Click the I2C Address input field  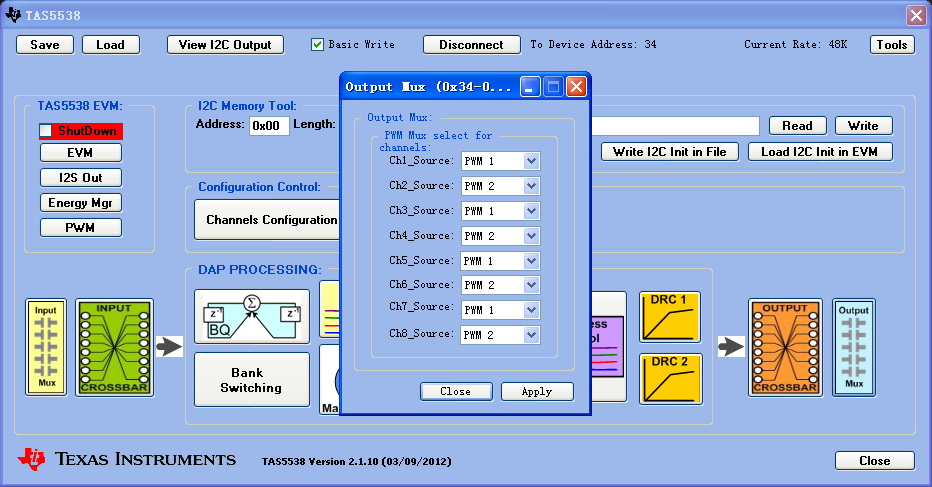(269, 125)
